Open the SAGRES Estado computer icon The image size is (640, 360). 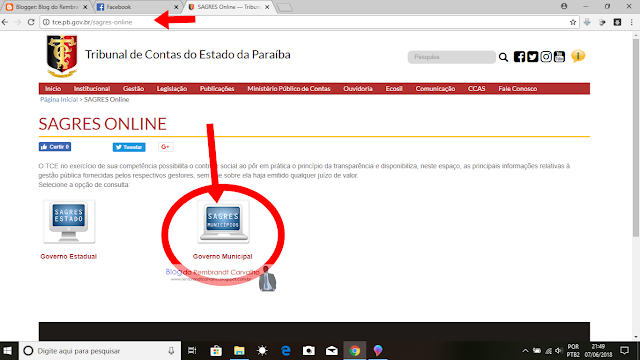coord(69,222)
